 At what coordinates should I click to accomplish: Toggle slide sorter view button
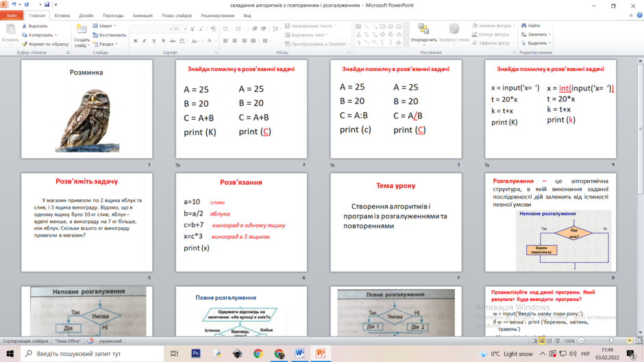(542, 341)
